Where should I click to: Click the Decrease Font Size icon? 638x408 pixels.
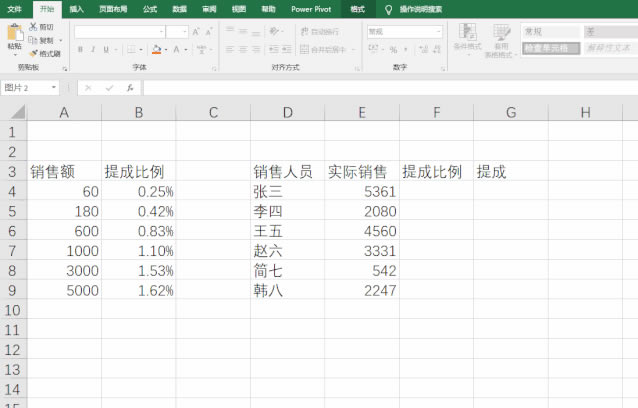pos(209,32)
